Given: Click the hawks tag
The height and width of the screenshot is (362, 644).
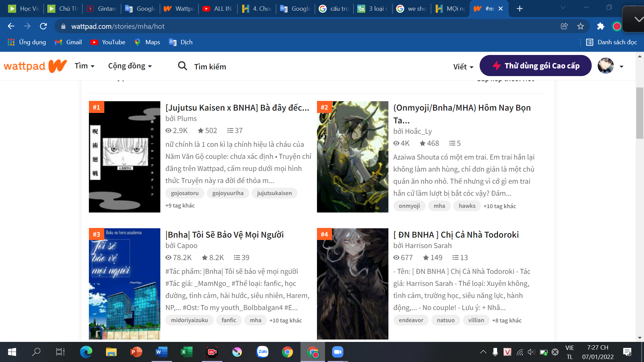Looking at the screenshot, I should click(x=467, y=206).
